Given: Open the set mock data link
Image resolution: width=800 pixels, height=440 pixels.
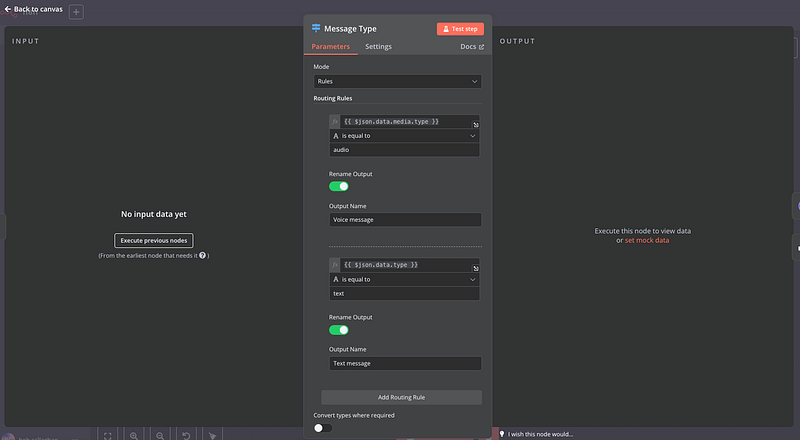Looking at the screenshot, I should [647, 240].
